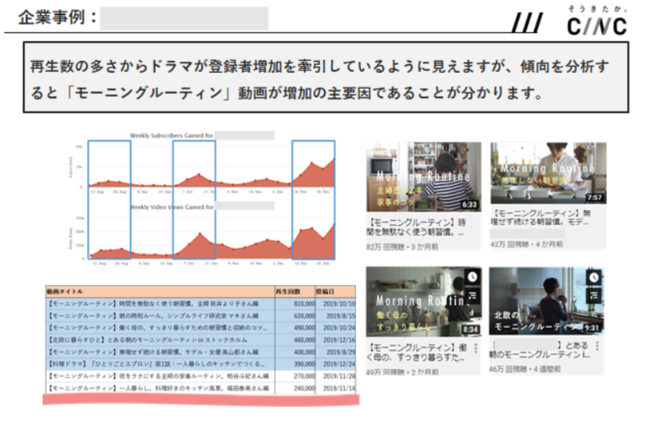Click video title under the 6:33 thumbnail

click(414, 225)
